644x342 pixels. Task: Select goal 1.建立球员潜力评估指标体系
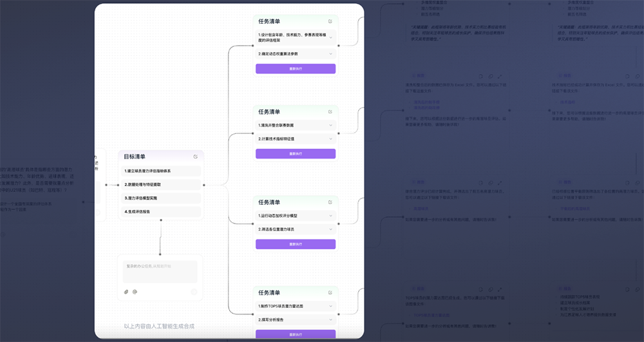[x=161, y=171]
